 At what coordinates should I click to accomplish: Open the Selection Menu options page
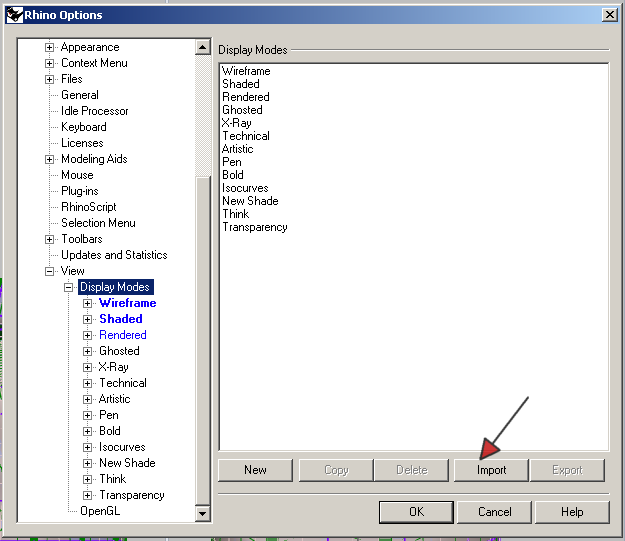pyautogui.click(x=98, y=223)
